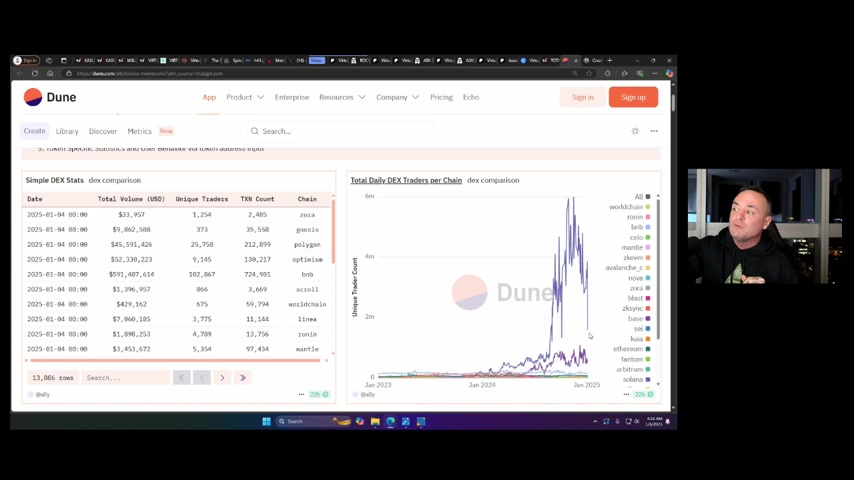
Task: Go to next table page
Action: click(222, 378)
